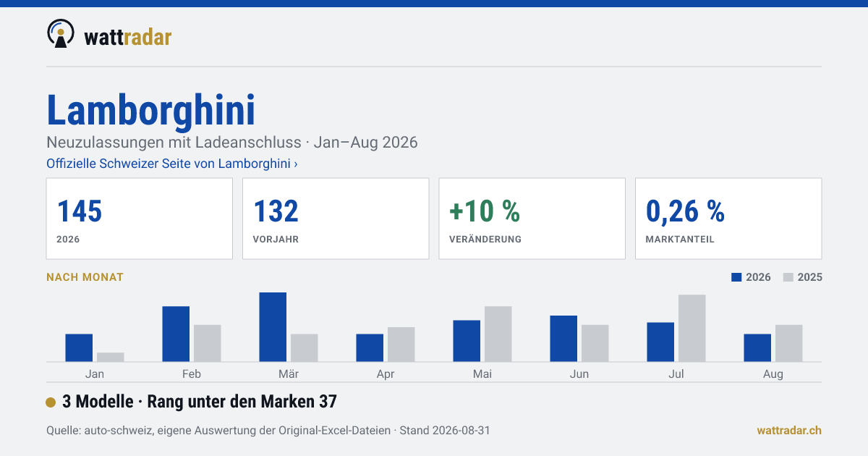Click the blue 2026 bar for Mär

pos(273,327)
